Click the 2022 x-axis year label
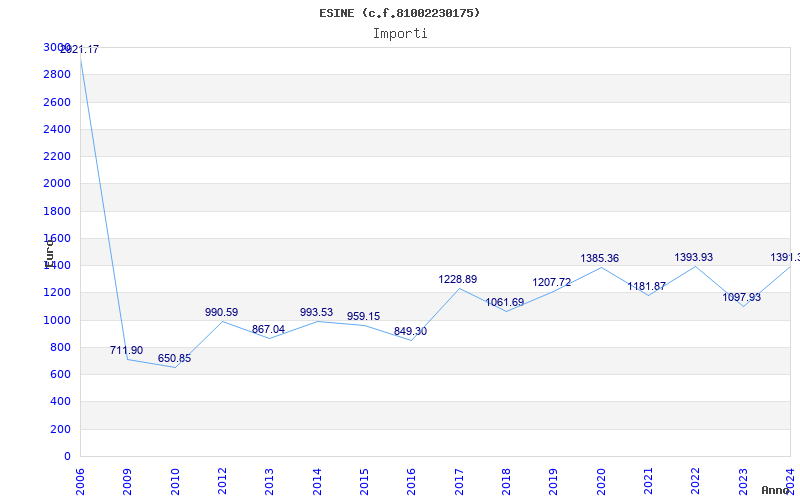This screenshot has width=800, height=500. (696, 482)
